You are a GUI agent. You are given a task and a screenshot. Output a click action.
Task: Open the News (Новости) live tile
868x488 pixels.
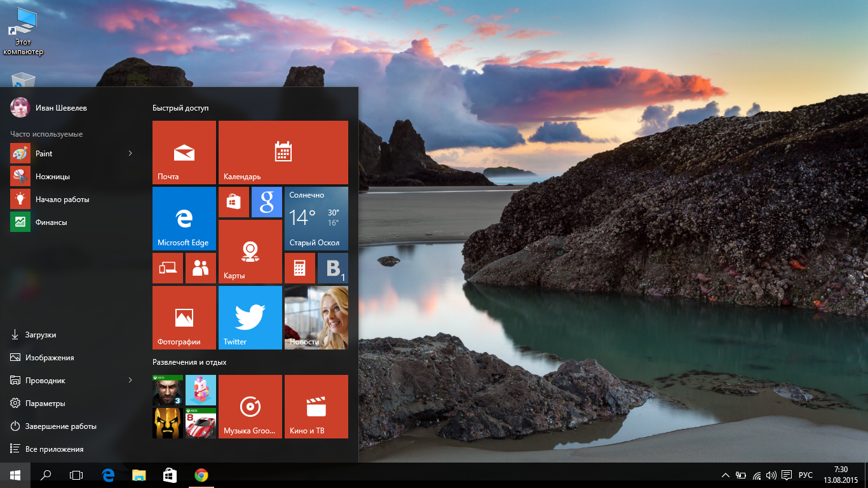tap(316, 318)
